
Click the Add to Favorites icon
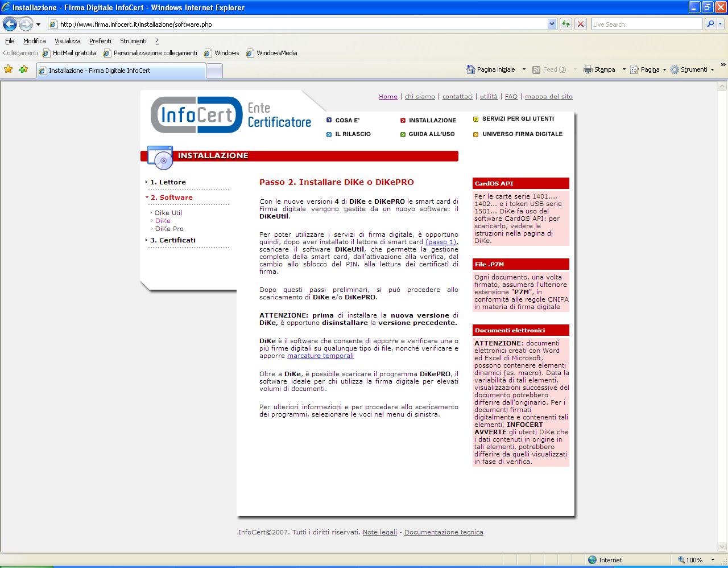pyautogui.click(x=23, y=69)
